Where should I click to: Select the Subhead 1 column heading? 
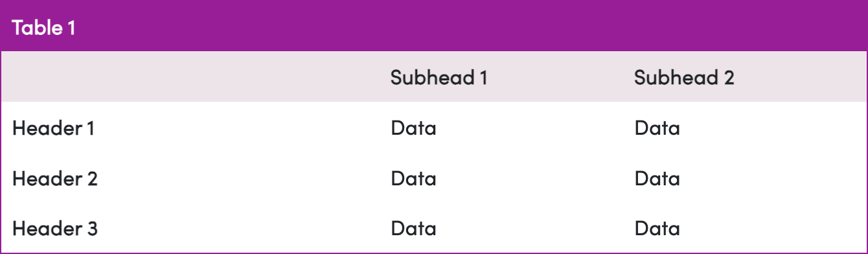(x=439, y=78)
